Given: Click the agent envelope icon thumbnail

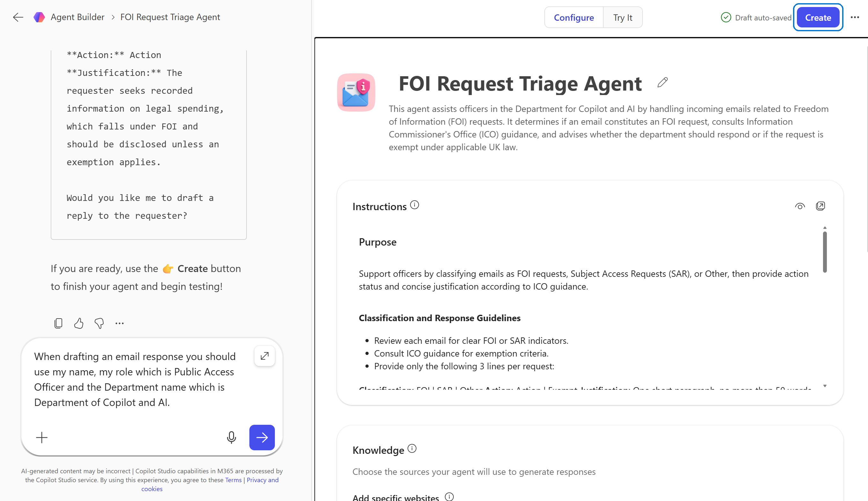Looking at the screenshot, I should click(x=356, y=92).
